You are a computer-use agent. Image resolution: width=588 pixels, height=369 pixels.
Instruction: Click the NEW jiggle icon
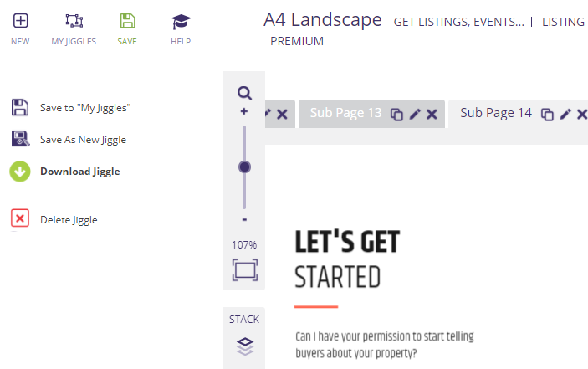[21, 21]
